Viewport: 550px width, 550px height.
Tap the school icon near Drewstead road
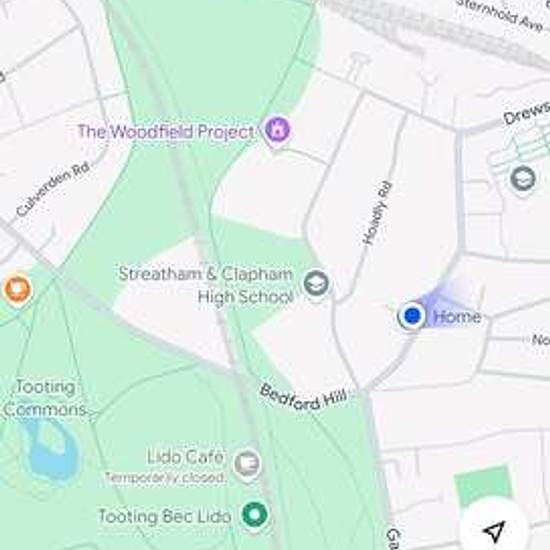pyautogui.click(x=523, y=180)
